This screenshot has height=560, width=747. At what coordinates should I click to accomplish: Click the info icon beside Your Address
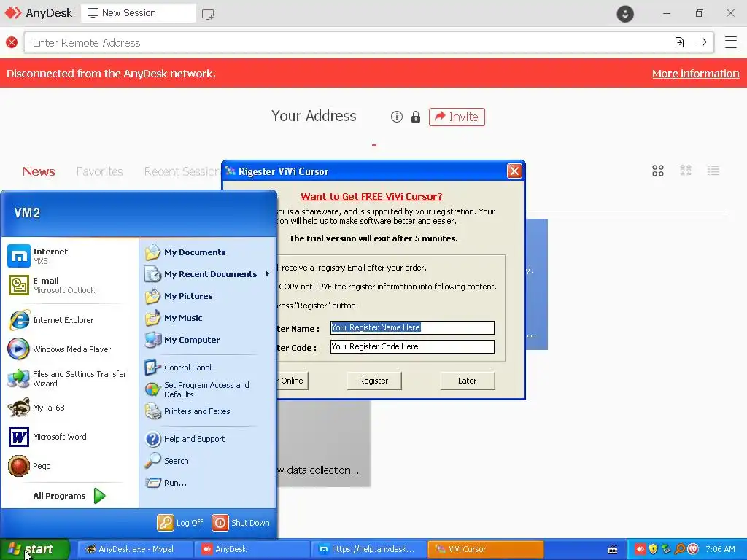(x=396, y=117)
